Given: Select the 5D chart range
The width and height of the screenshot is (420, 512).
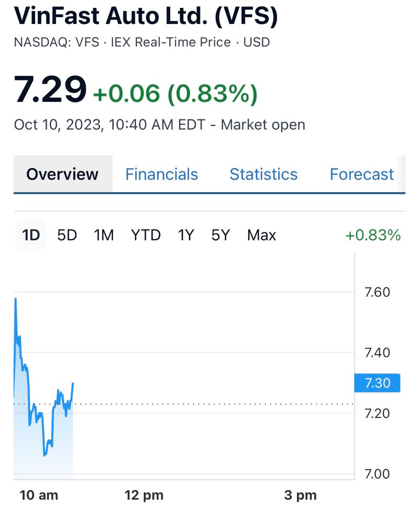Looking at the screenshot, I should coord(67,235).
